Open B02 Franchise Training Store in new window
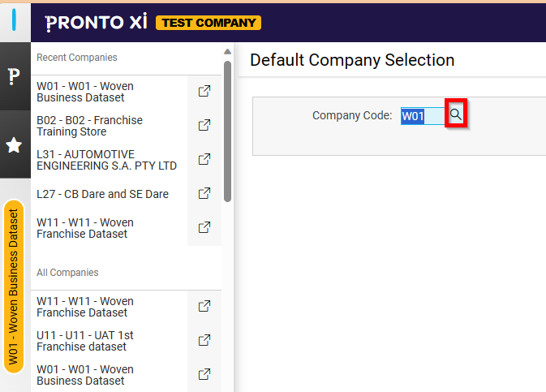Screen dimensions: 546x392 pyautogui.click(x=204, y=126)
